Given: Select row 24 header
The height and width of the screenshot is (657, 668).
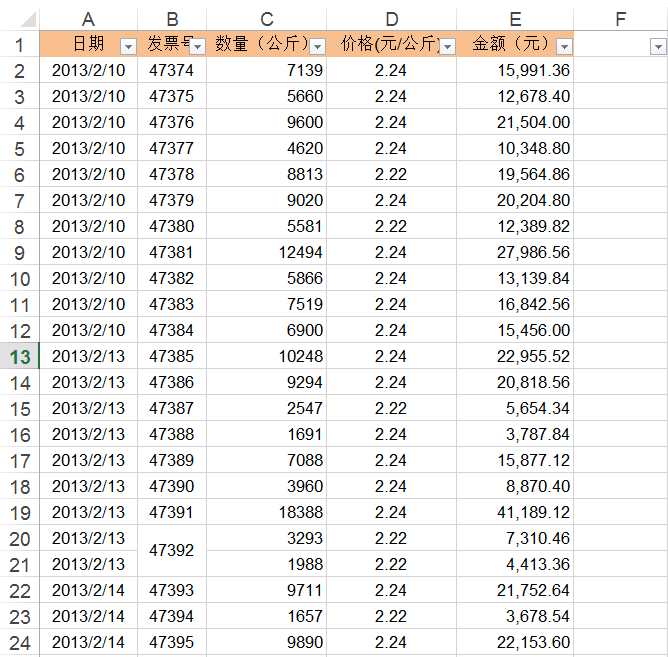Looking at the screenshot, I should tap(19, 642).
